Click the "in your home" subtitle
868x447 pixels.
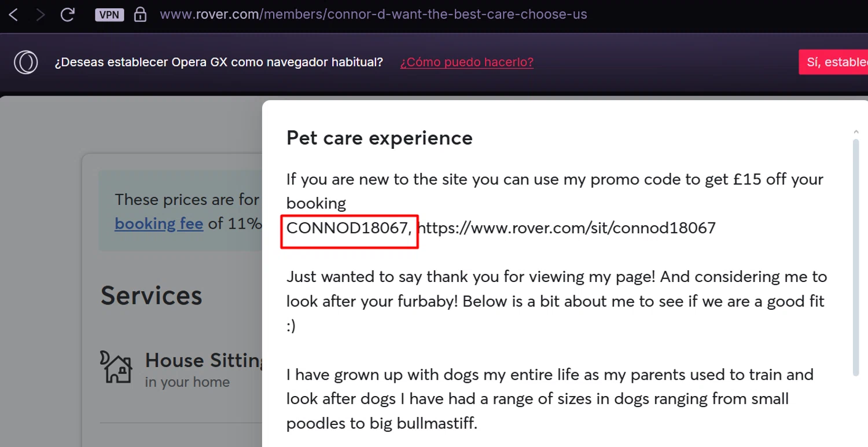[x=187, y=382]
